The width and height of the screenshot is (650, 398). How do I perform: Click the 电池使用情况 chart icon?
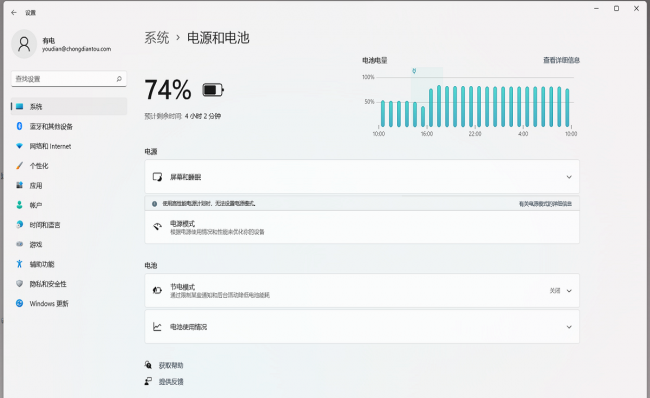(157, 327)
